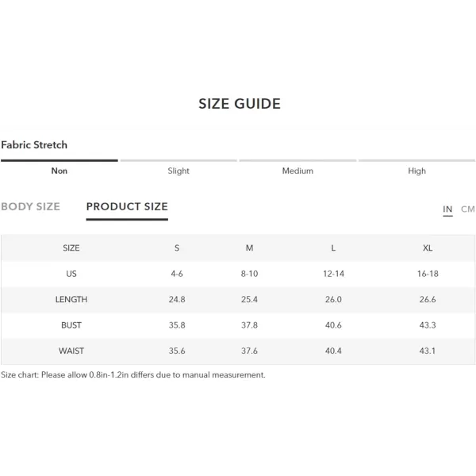Click the XL bust value 43.3
The image size is (476, 476).
(428, 325)
